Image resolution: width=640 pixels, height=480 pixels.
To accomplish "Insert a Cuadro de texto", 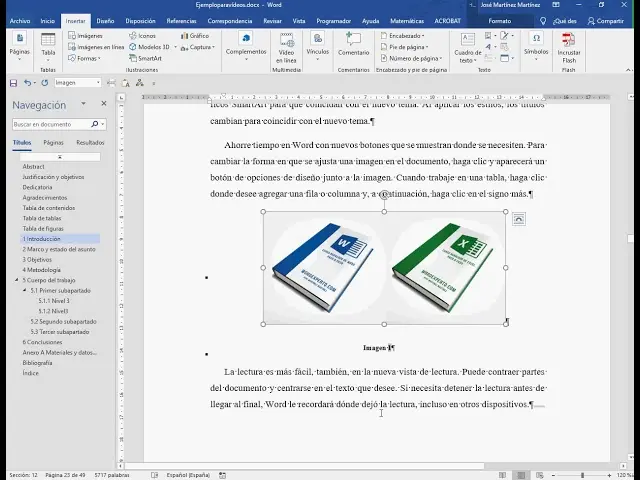I will tap(467, 48).
